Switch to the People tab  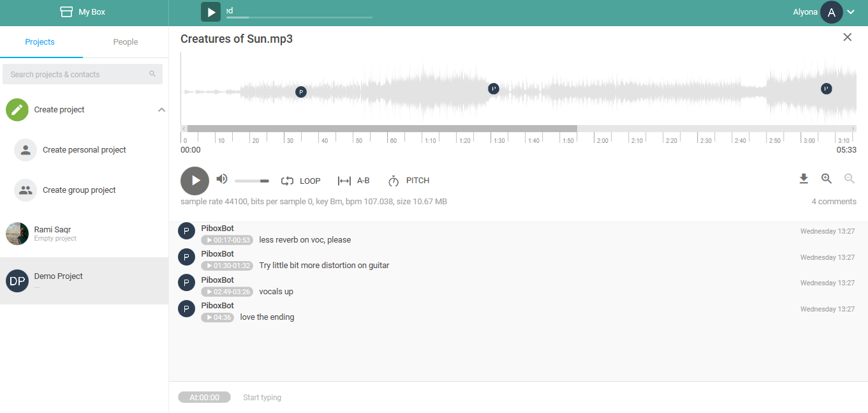coord(126,42)
